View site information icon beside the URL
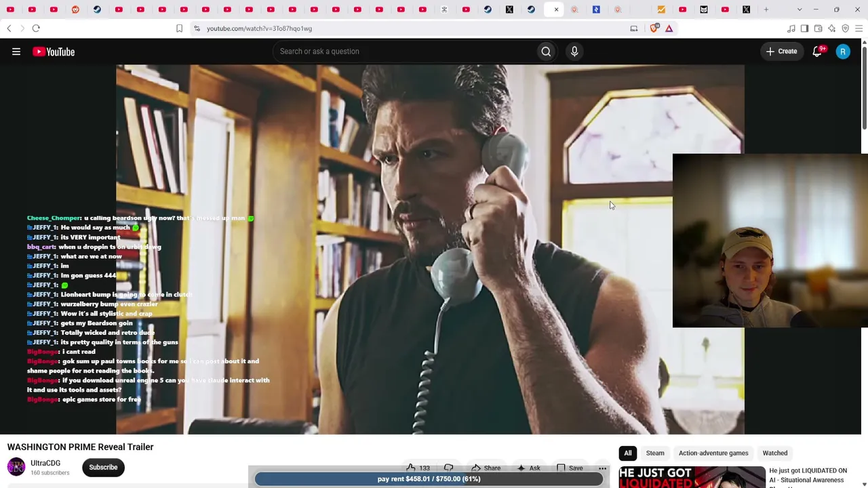 point(197,28)
